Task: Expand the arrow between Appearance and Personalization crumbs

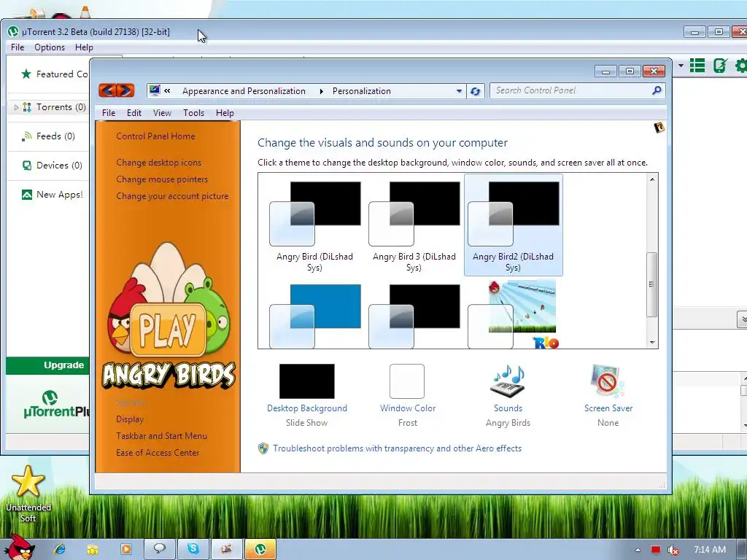Action: point(321,91)
